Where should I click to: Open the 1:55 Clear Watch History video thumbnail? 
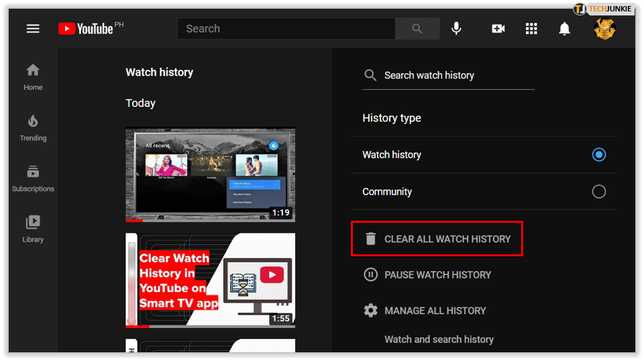[210, 280]
